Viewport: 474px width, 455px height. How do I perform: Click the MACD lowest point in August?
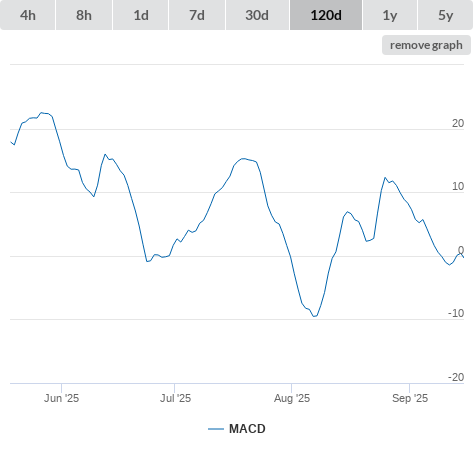point(314,316)
